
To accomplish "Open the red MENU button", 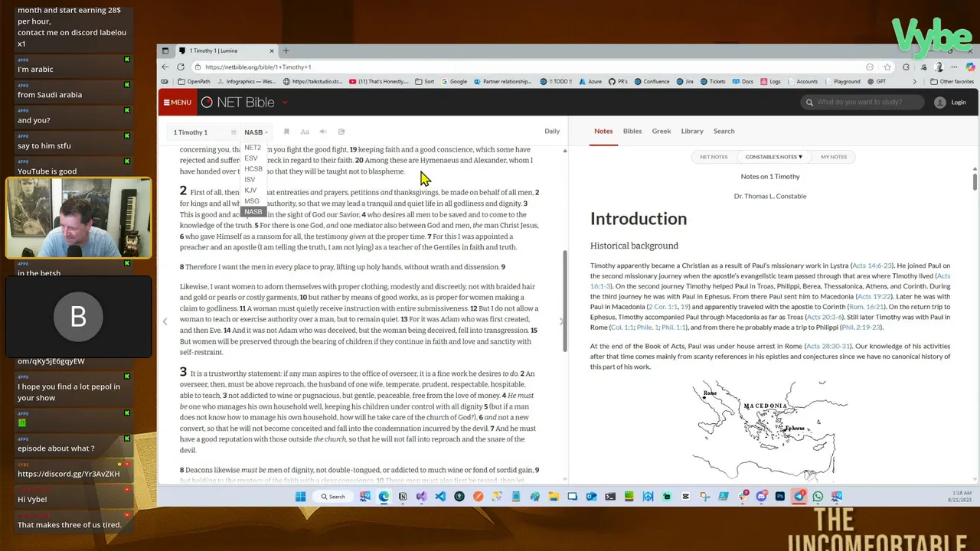I will point(177,103).
